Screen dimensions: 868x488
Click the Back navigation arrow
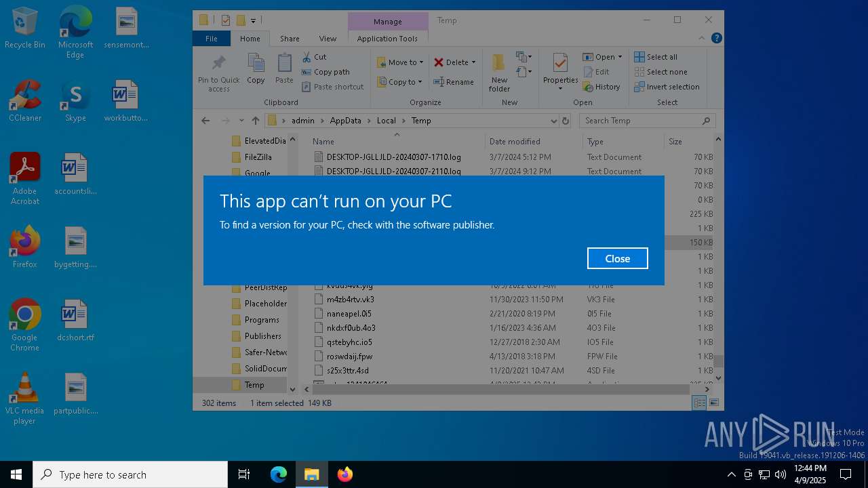pos(205,121)
